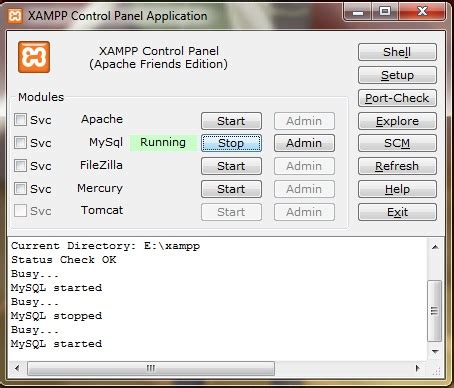454x388 pixels.
Task: Click the Apache Admin button
Action: pos(304,121)
